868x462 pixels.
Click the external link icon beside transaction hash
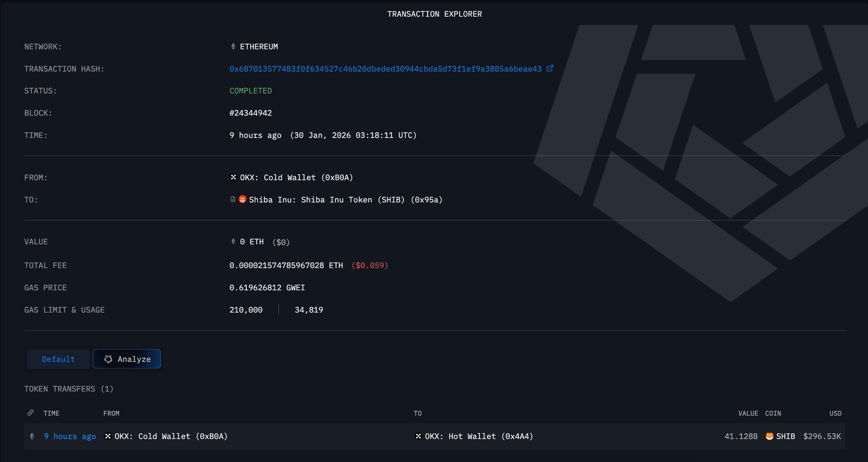point(550,69)
